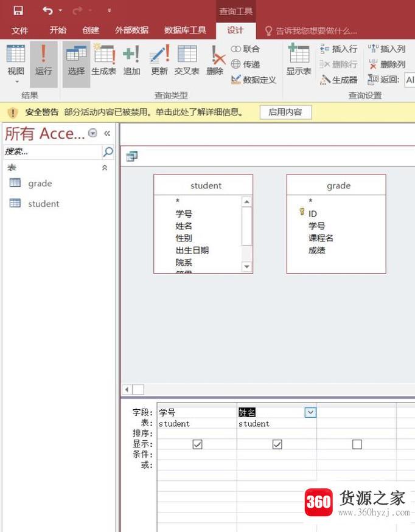Open the 生成器 expression builder
This screenshot has height=532, width=415.
point(338,80)
